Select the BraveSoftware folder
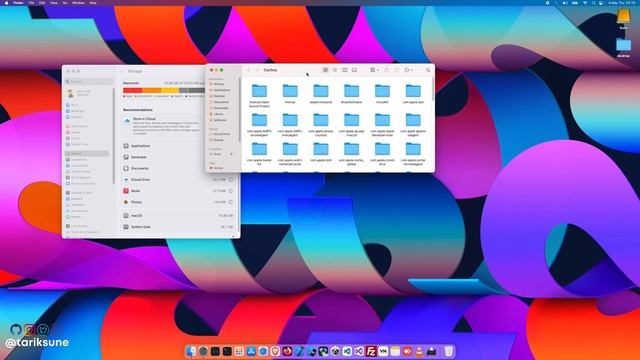 click(x=351, y=94)
